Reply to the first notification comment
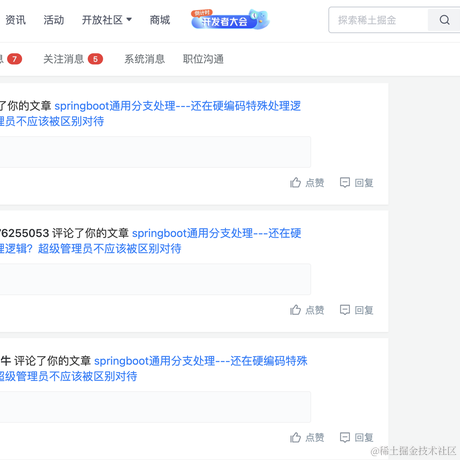 coord(356,183)
